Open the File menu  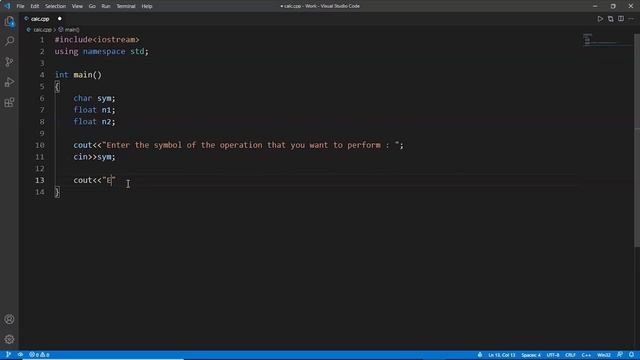tap(20, 6)
